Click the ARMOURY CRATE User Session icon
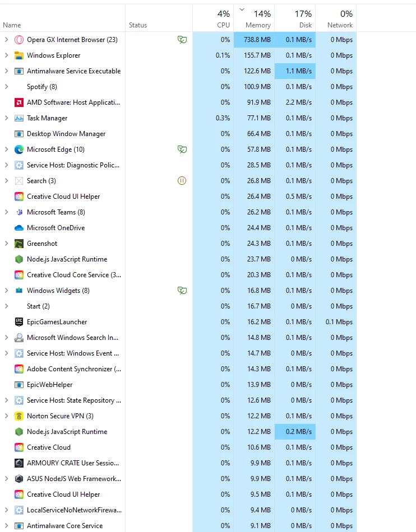Screen dimensions: 416x532 19,463
